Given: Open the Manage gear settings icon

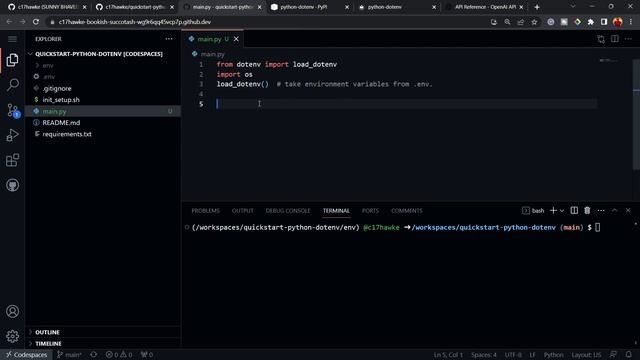Looking at the screenshot, I should tap(12, 336).
